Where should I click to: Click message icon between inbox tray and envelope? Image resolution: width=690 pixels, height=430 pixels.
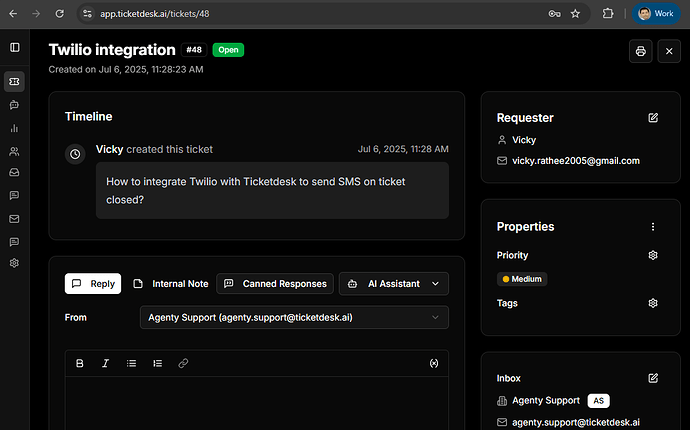coord(14,195)
